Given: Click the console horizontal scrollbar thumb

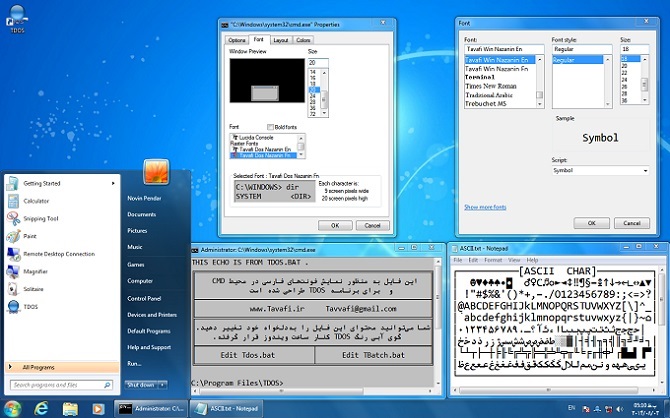Looking at the screenshot, I should pyautogui.click(x=281, y=391).
